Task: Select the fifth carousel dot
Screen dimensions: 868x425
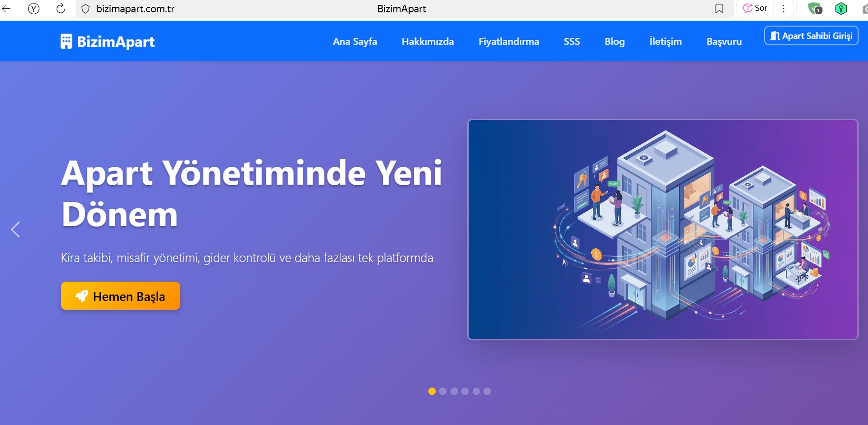Action: [476, 391]
